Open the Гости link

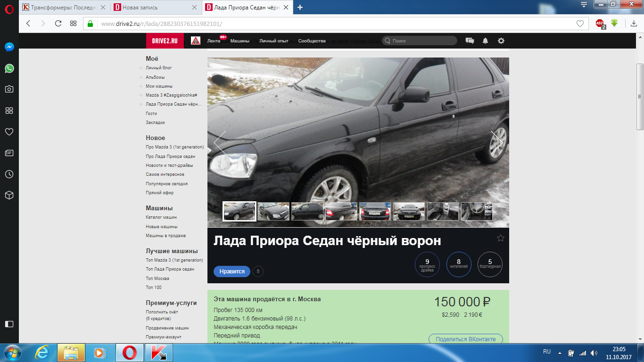(x=151, y=114)
